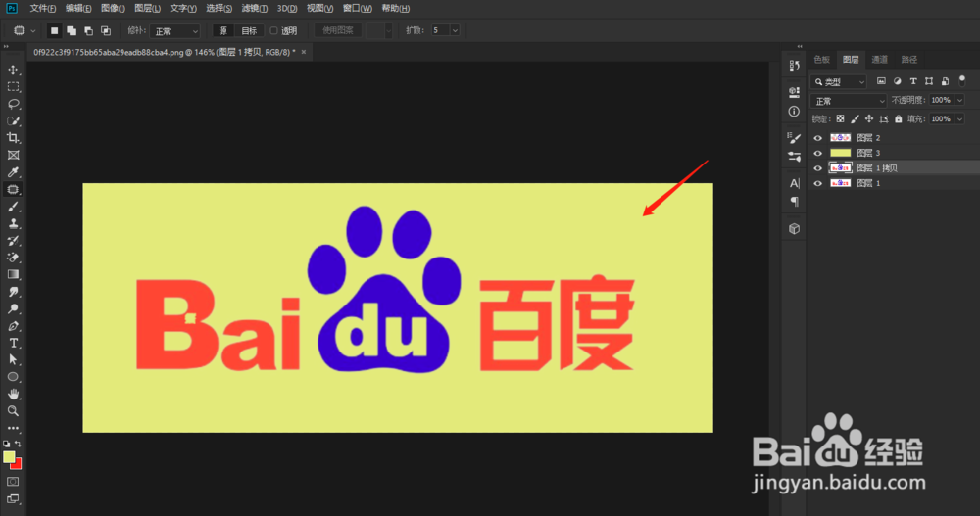
Task: Select the Rectangular Marquee tool
Action: pos(13,87)
